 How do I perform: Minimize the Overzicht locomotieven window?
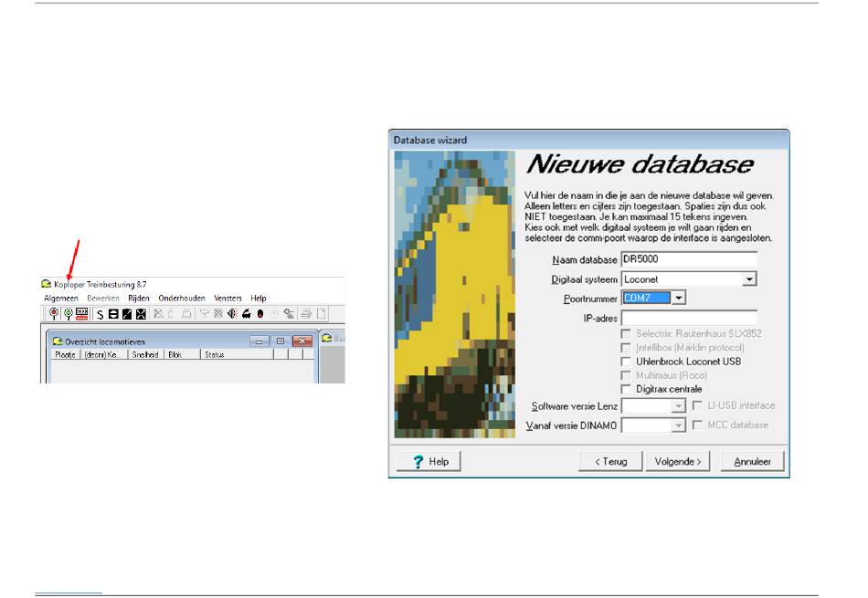pyautogui.click(x=259, y=341)
